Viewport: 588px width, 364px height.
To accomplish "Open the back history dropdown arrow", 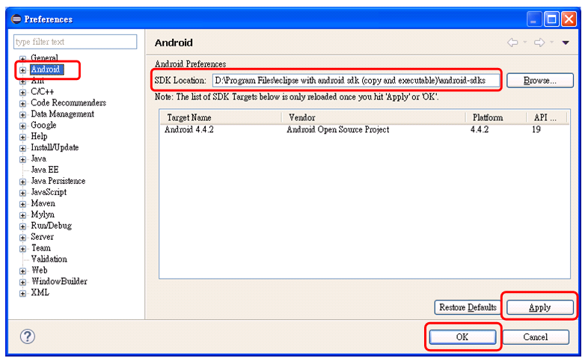I will [x=525, y=42].
